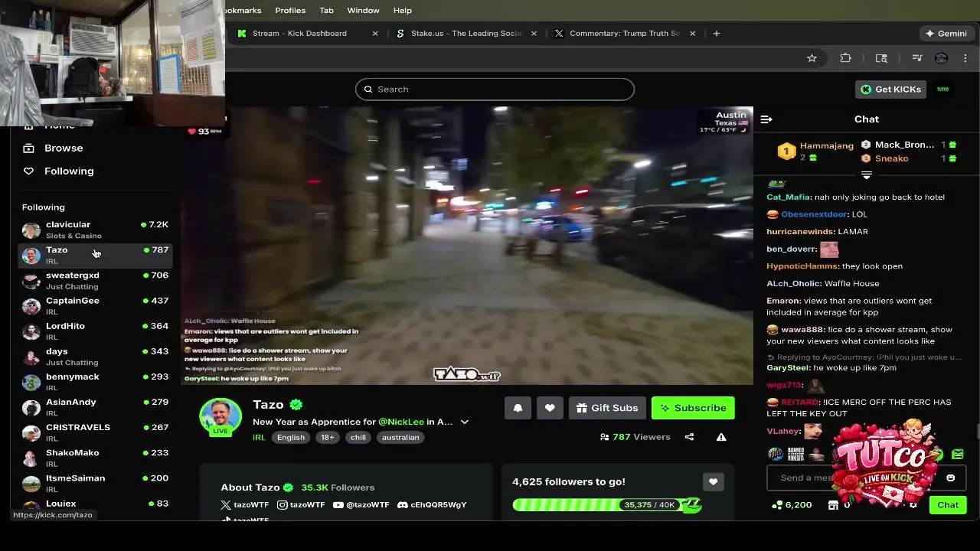This screenshot has height=551, width=980.
Task: Open ShakoMako channel in sidebar
Action: coord(95,457)
